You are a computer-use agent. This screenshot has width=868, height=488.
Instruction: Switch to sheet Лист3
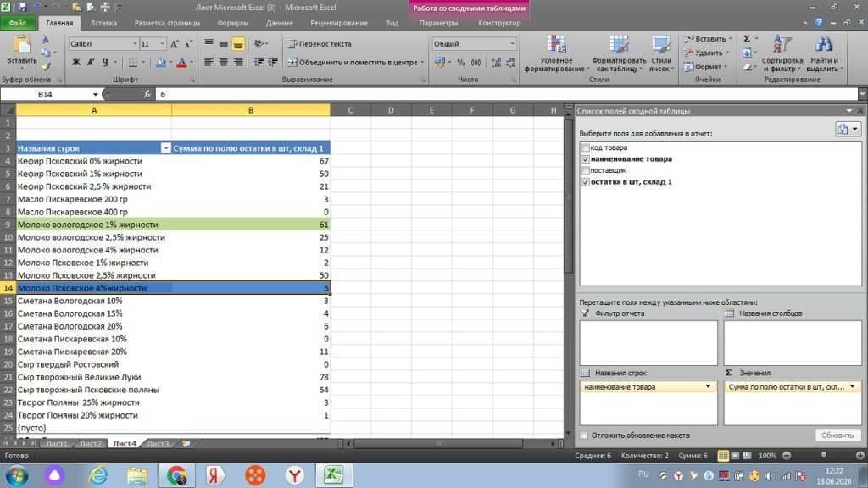coord(159,444)
